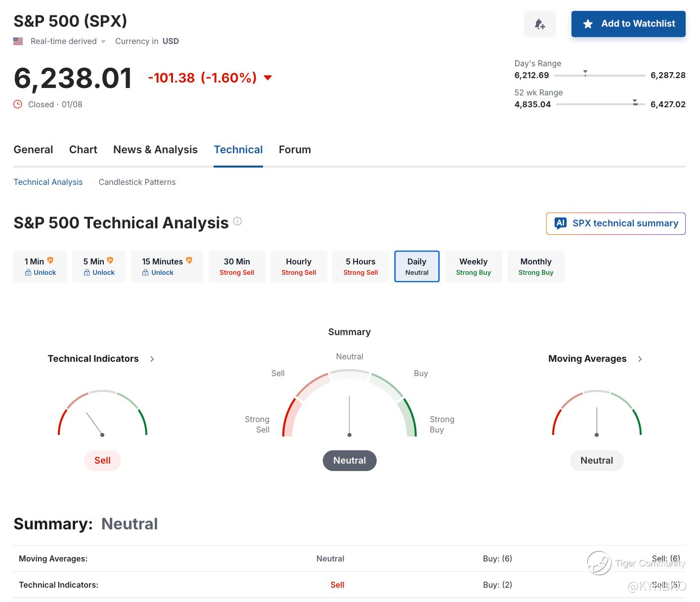This screenshot has height=602, width=700.
Task: Open the Real-time derived dropdown
Action: (x=103, y=42)
